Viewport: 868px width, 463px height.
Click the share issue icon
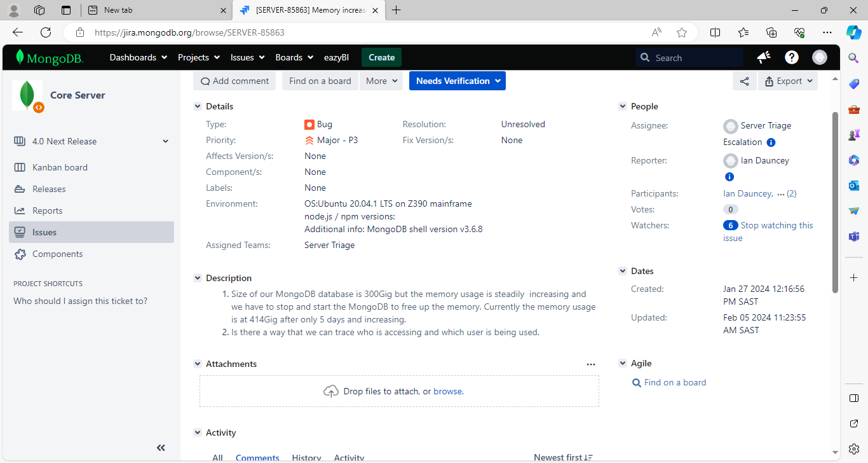click(x=744, y=81)
